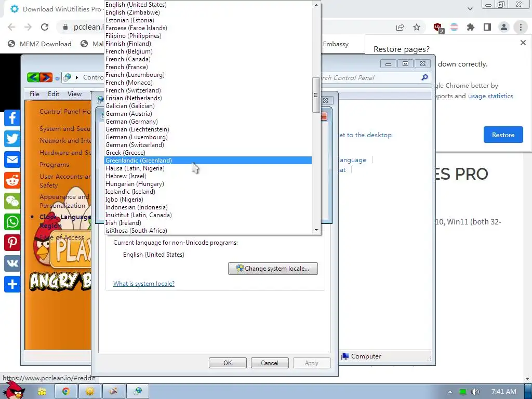Viewport: 532px width, 399px height.
Task: Open usage statistics link
Action: coord(490,96)
